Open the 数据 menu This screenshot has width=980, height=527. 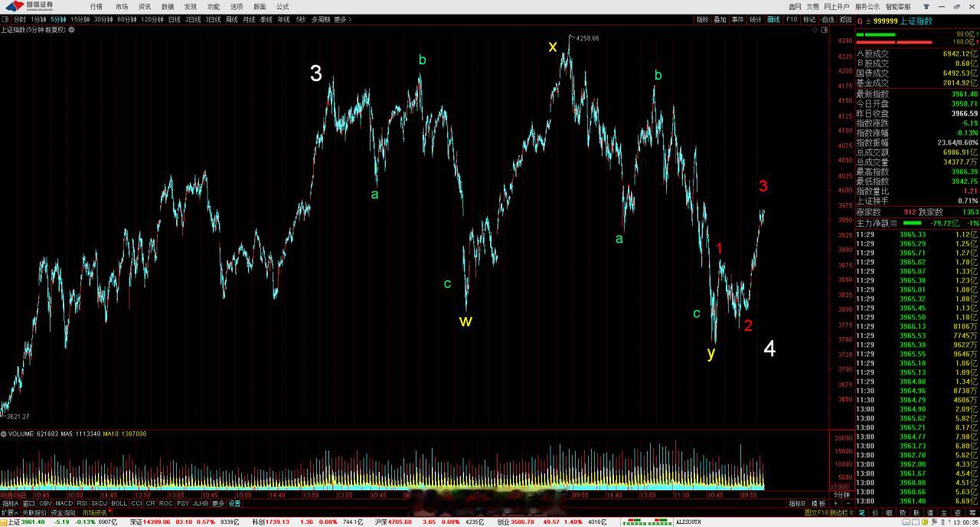point(168,6)
